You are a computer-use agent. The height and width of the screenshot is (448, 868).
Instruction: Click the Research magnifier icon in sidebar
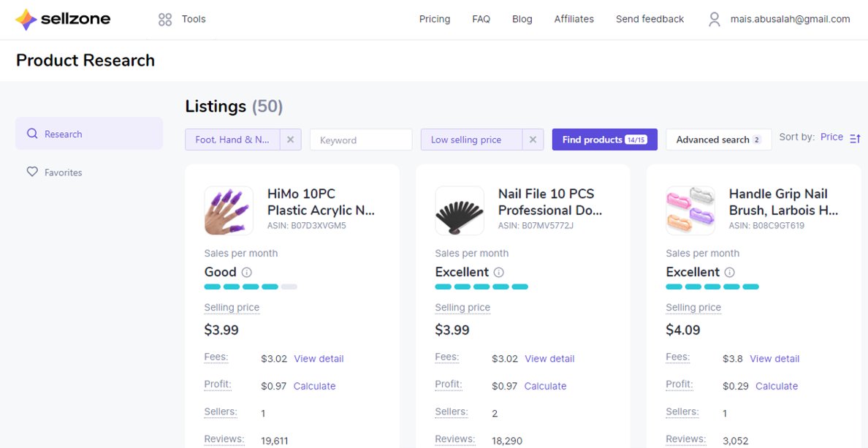(x=32, y=134)
